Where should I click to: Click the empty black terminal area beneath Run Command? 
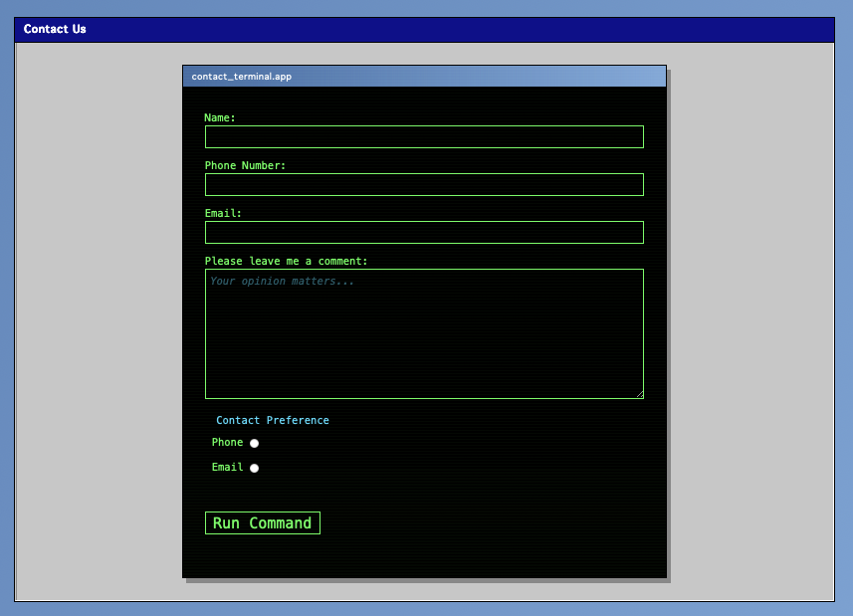tap(424, 555)
